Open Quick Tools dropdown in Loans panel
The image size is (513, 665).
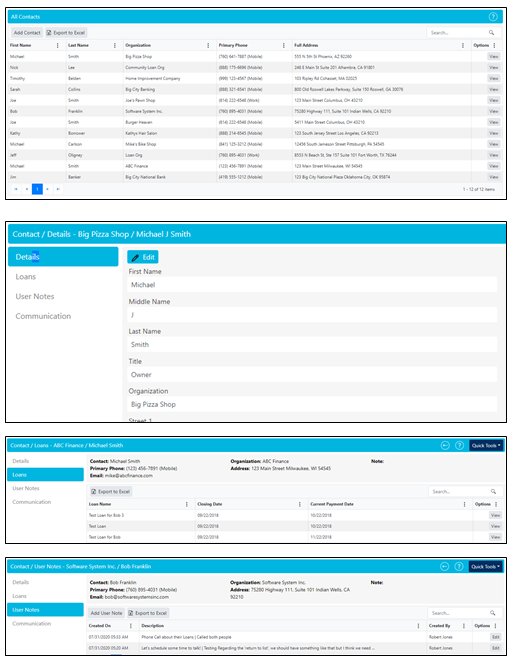pos(486,445)
